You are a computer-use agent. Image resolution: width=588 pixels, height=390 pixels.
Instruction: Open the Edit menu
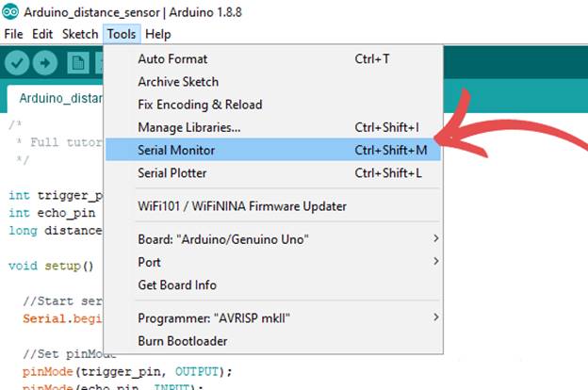coord(42,34)
